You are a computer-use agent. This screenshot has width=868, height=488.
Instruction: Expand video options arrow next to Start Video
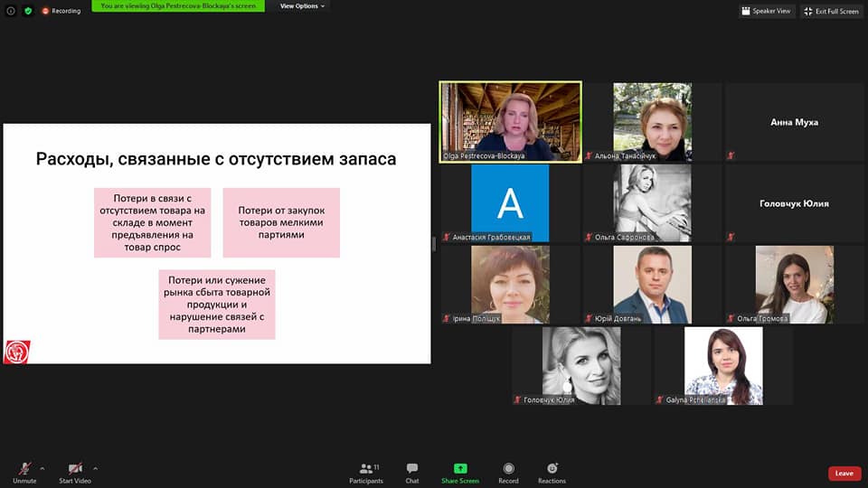tap(95, 468)
